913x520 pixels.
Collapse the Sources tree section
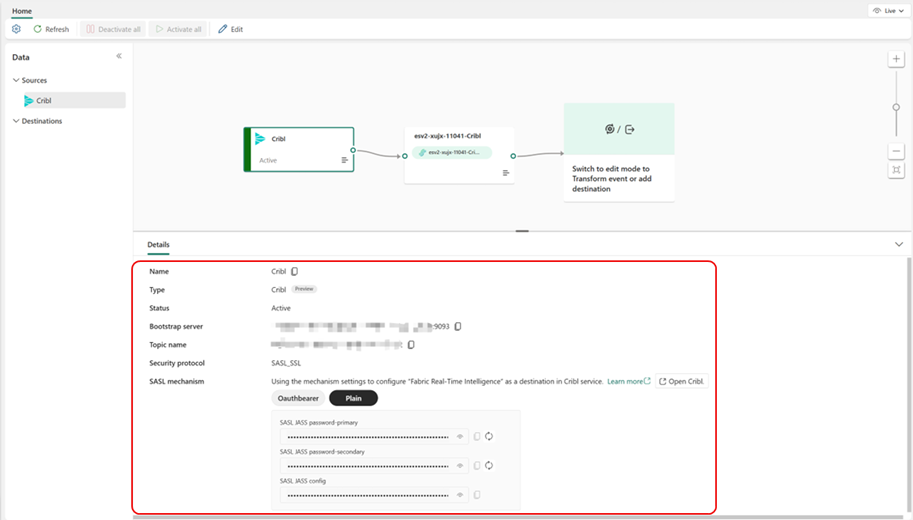click(x=16, y=80)
